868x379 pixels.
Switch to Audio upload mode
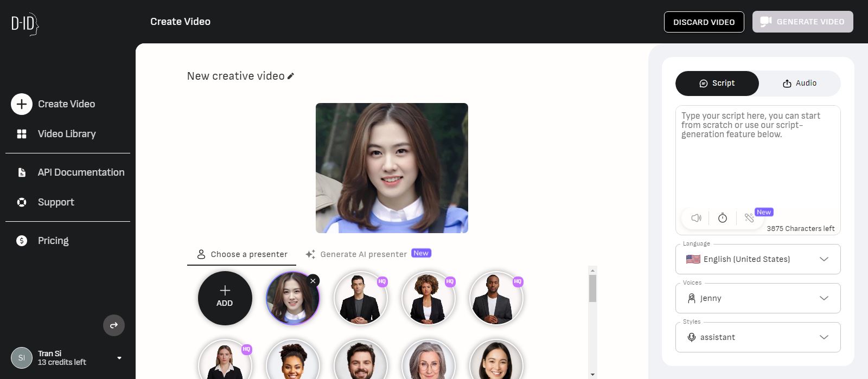(x=799, y=83)
